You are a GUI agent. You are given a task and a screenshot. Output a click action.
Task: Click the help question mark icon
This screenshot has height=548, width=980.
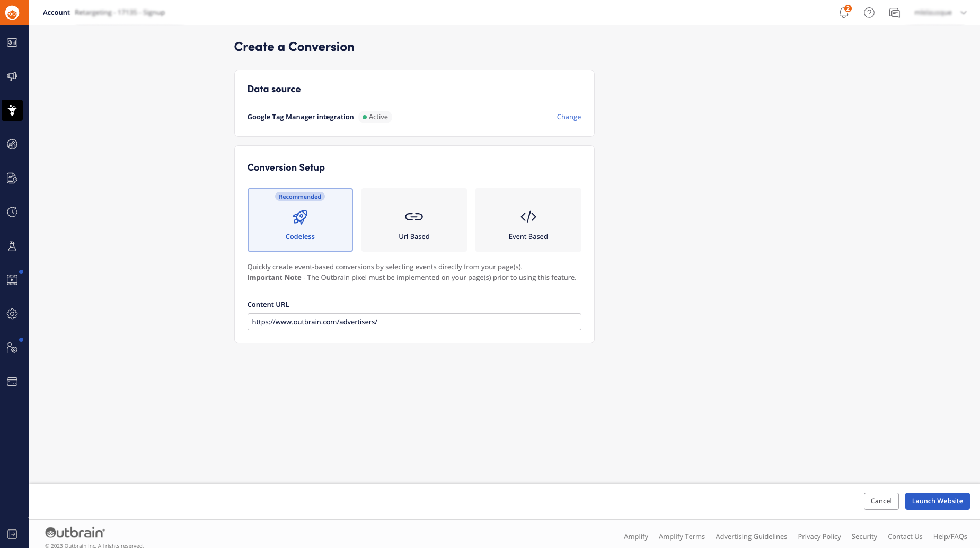coord(869,12)
